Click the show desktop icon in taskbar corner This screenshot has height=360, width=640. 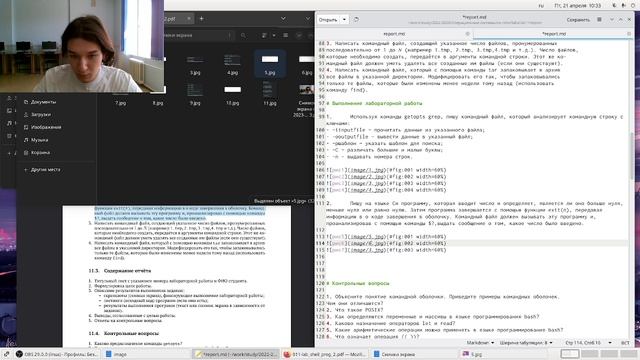(x=6, y=354)
